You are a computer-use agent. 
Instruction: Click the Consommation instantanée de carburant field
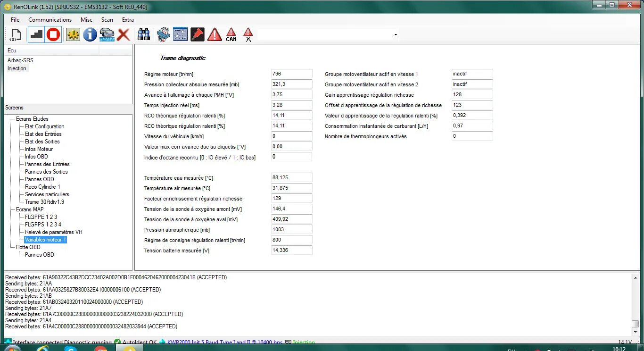[x=472, y=125]
